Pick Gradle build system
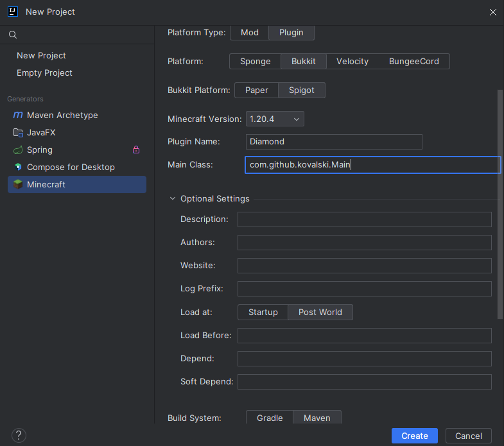Screen dimensions: 504x446 (270, 418)
